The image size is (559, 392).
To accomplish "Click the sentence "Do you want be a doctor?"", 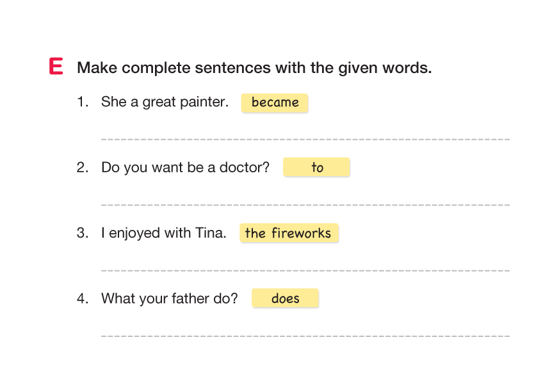I will point(185,168).
